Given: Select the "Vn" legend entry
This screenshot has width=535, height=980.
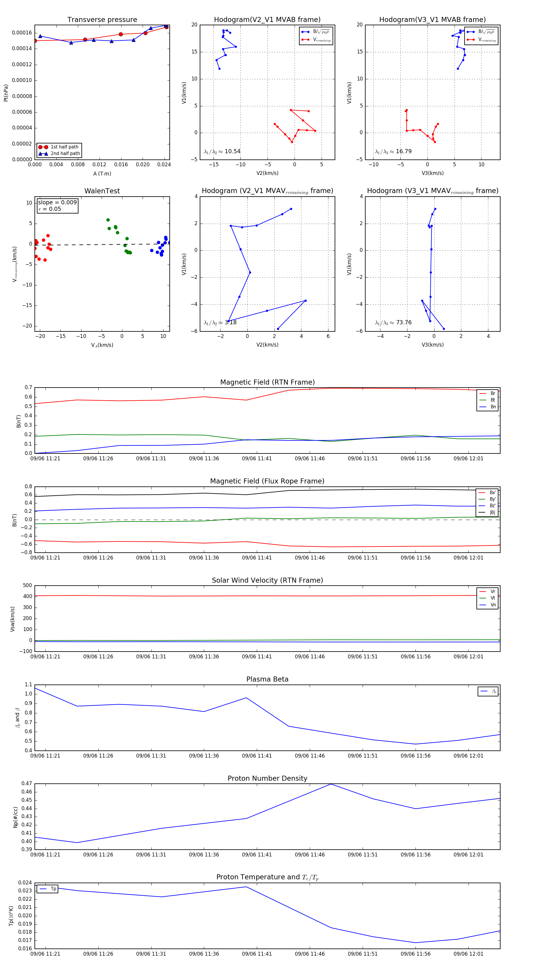Looking at the screenshot, I should (x=487, y=605).
